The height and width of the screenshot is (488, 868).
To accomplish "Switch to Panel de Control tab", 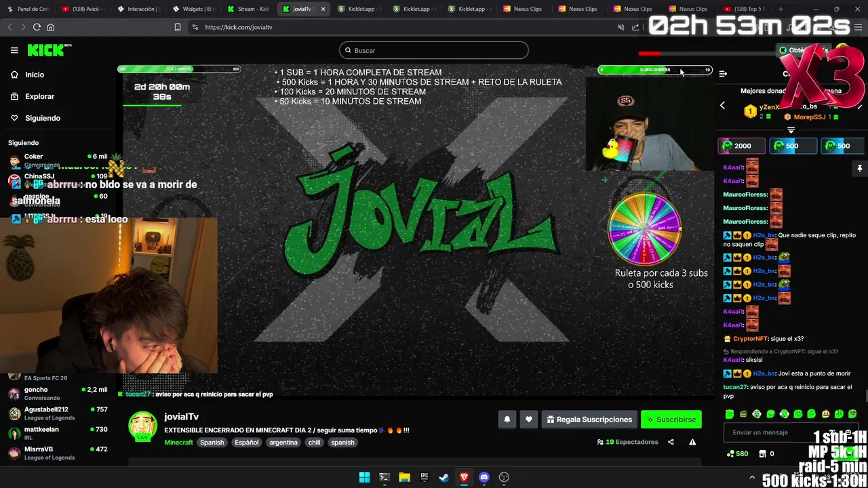I will click(29, 9).
